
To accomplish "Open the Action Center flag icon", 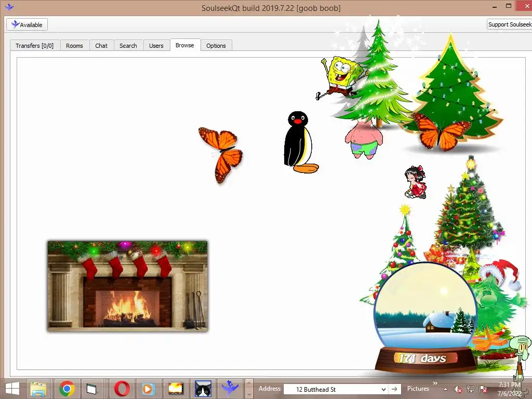I will 483,389.
